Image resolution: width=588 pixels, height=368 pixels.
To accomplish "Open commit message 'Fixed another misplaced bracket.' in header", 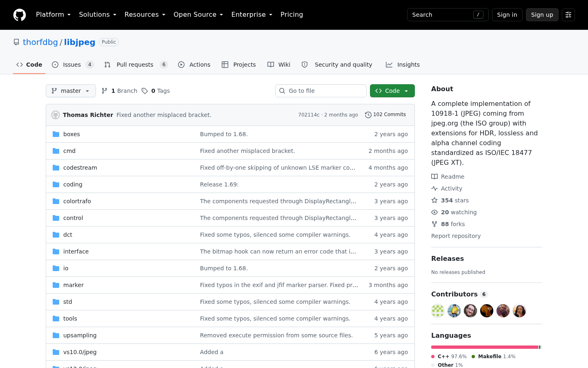I will point(164,115).
